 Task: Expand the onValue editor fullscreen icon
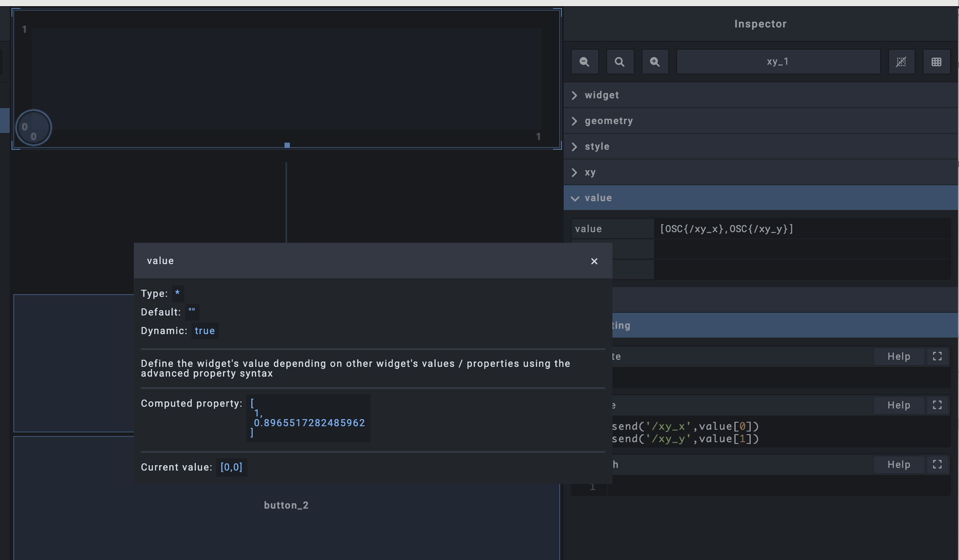(x=937, y=405)
